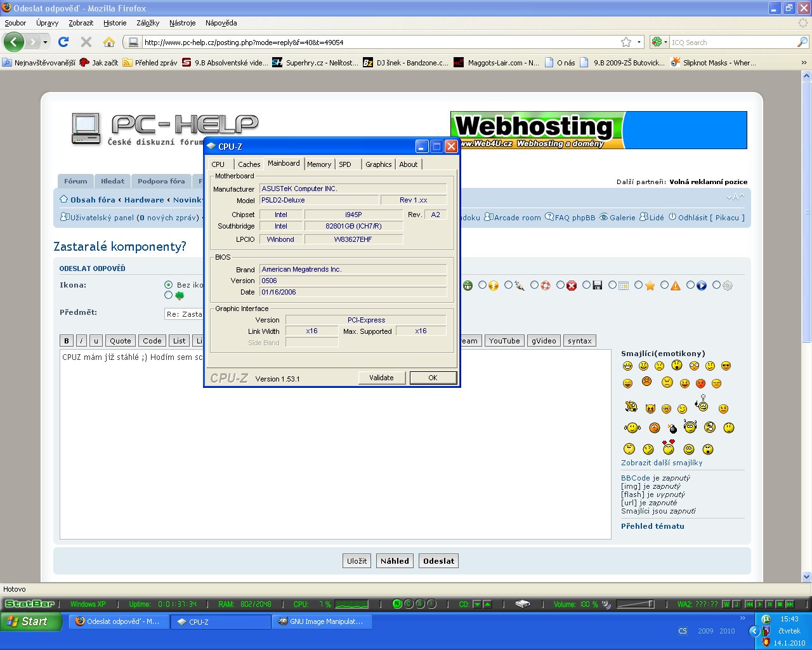
Task: Click the Validate button in CPU-Z
Action: coord(381,378)
